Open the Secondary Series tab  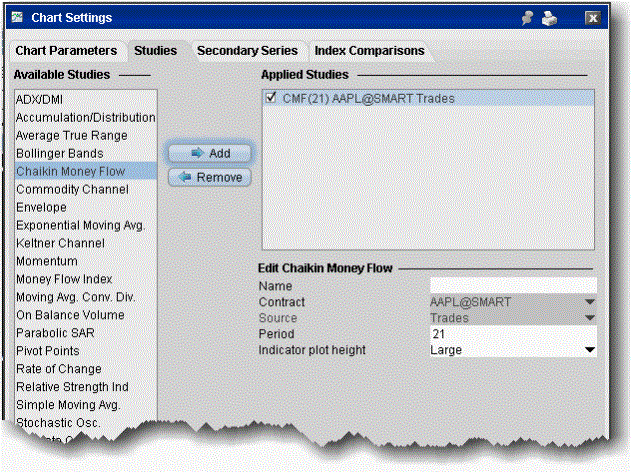point(247,50)
